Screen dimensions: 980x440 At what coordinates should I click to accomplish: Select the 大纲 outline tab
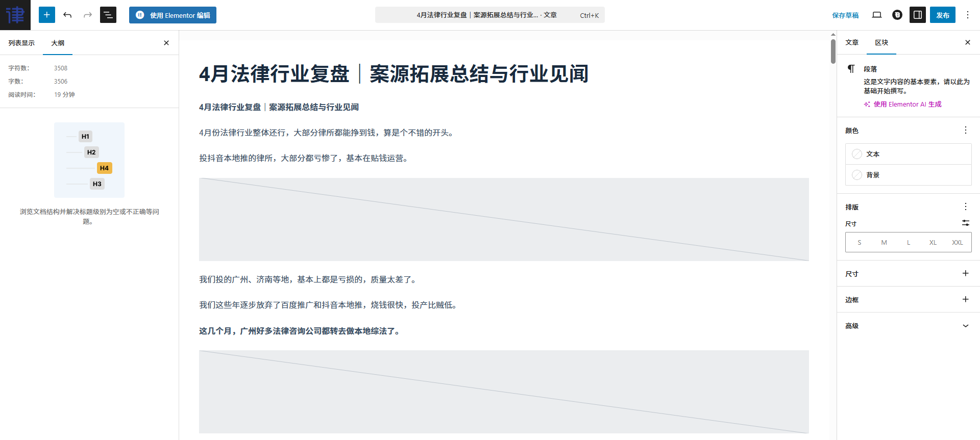click(x=58, y=43)
